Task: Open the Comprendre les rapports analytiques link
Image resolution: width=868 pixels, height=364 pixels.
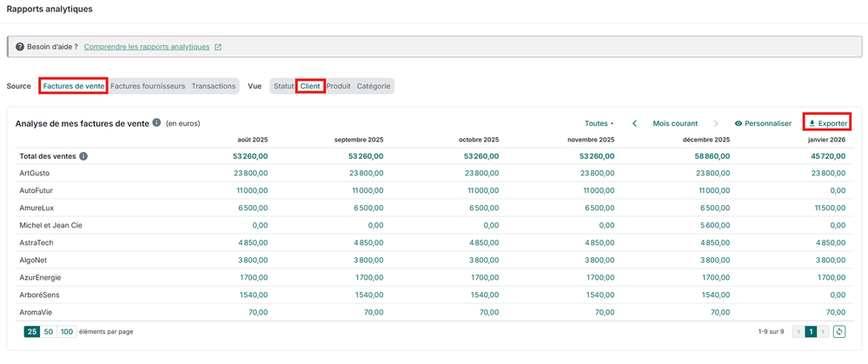Action: [147, 47]
